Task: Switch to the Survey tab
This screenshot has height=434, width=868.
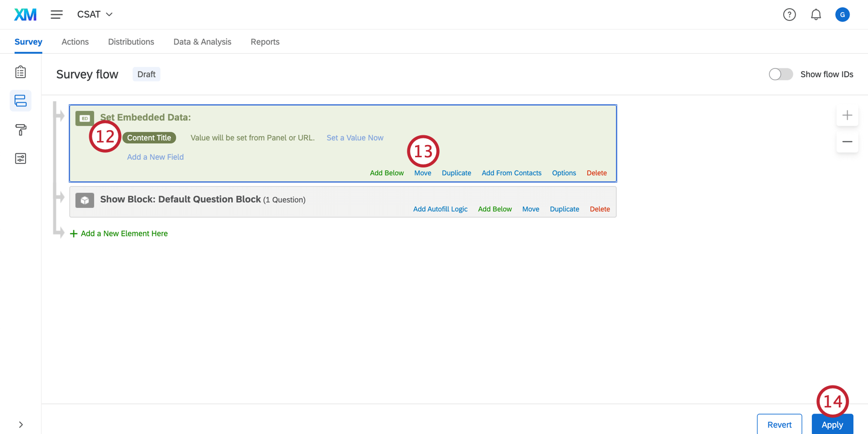Action: pyautogui.click(x=29, y=42)
